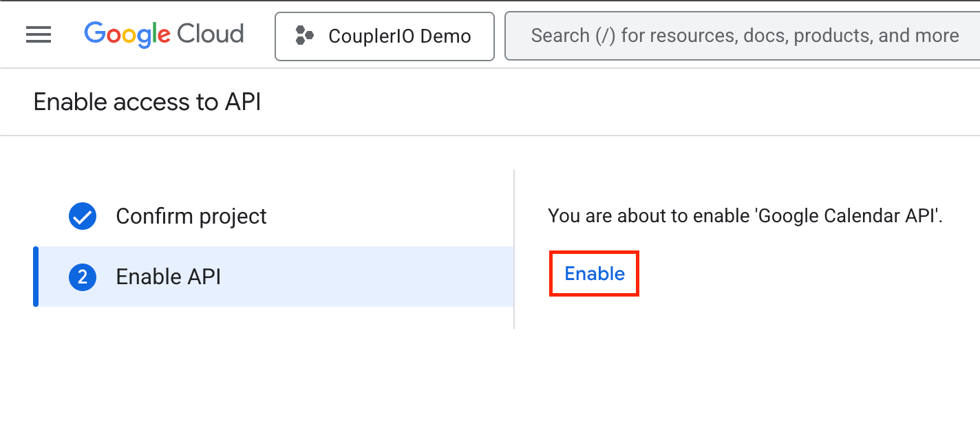Select the Confirm project step
This screenshot has height=439, width=980.
point(191,216)
